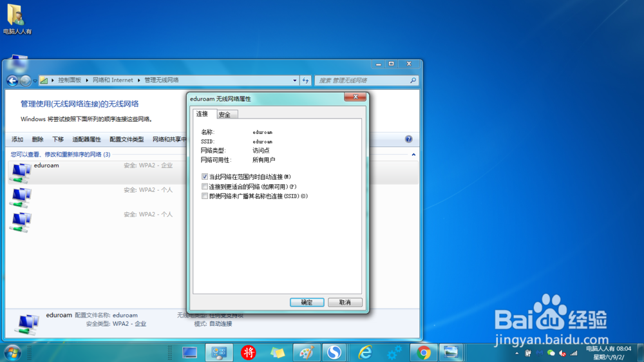Close the eduroam 无线网络属性 dialog
The height and width of the screenshot is (362, 644).
coord(355,97)
